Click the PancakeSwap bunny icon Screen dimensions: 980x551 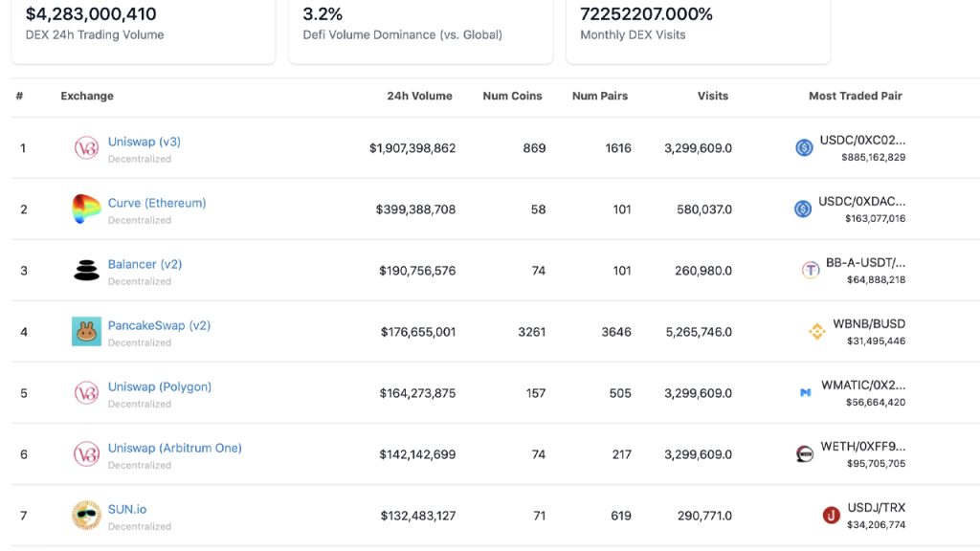tap(86, 332)
